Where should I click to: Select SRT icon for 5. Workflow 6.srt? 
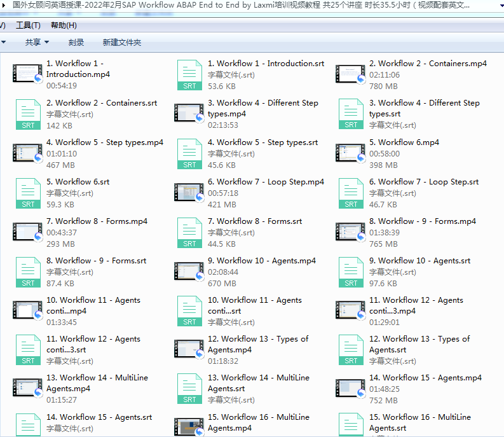[x=28, y=193]
